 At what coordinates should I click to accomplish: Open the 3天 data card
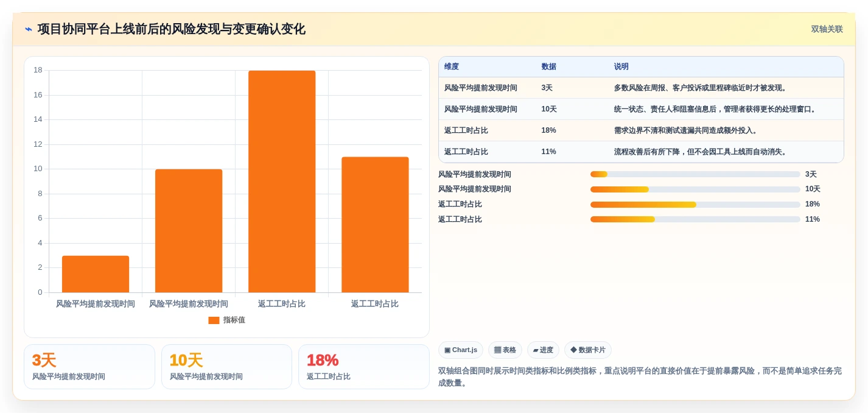tap(89, 367)
